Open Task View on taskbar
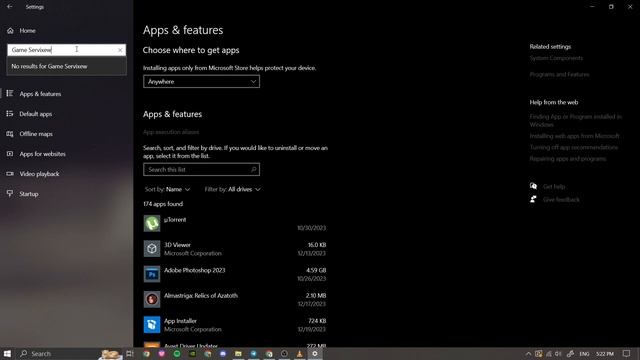This screenshot has width=640, height=360. coord(130,353)
